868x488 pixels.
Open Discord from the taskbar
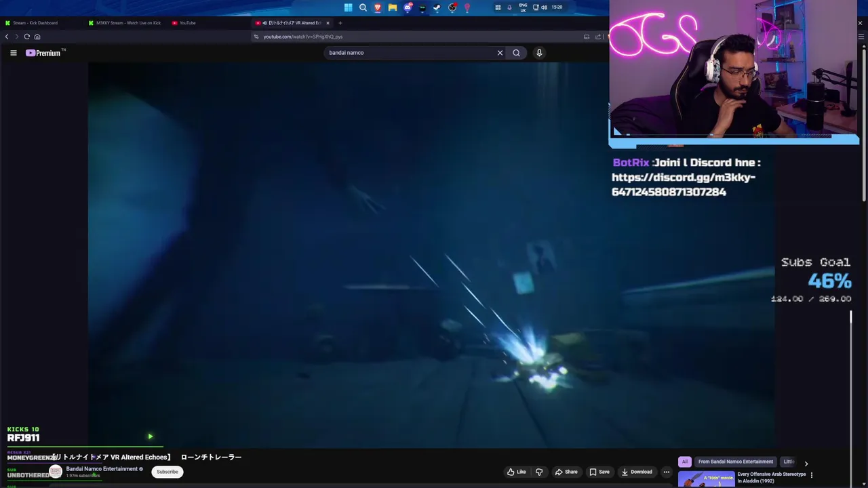tap(408, 7)
